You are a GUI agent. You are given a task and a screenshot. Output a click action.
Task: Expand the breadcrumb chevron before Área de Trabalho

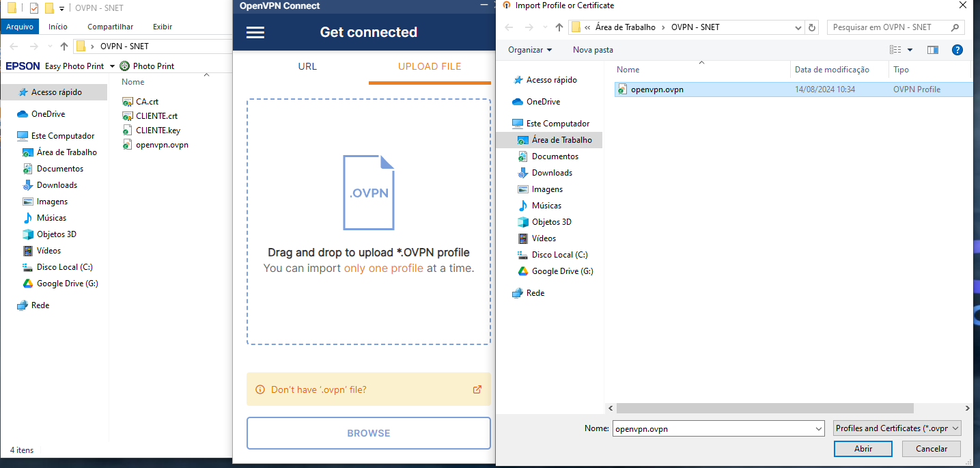tap(588, 27)
